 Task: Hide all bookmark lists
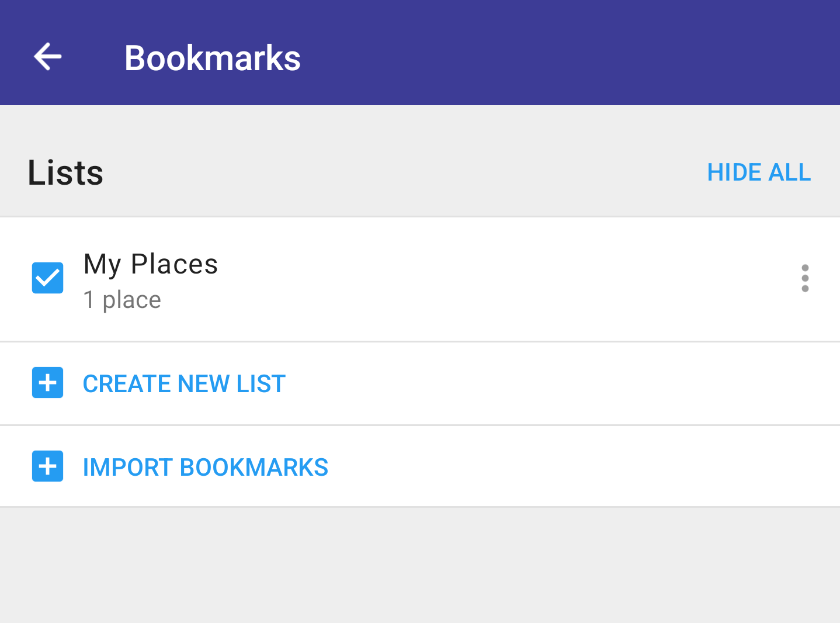759,172
